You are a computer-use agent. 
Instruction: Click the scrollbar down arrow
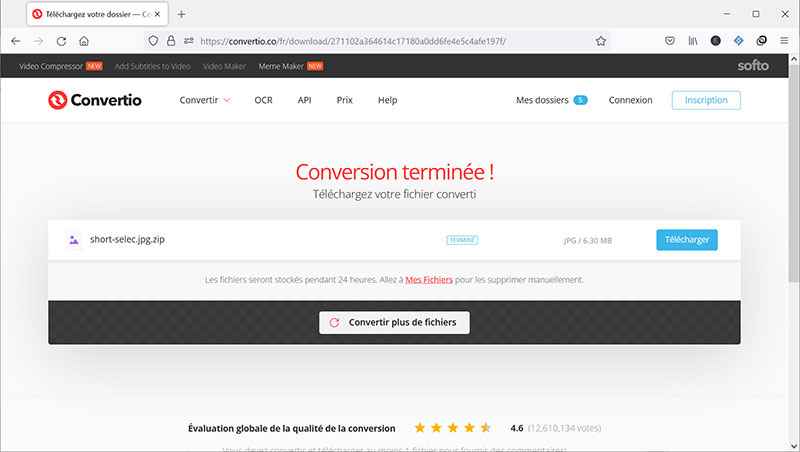[x=793, y=445]
